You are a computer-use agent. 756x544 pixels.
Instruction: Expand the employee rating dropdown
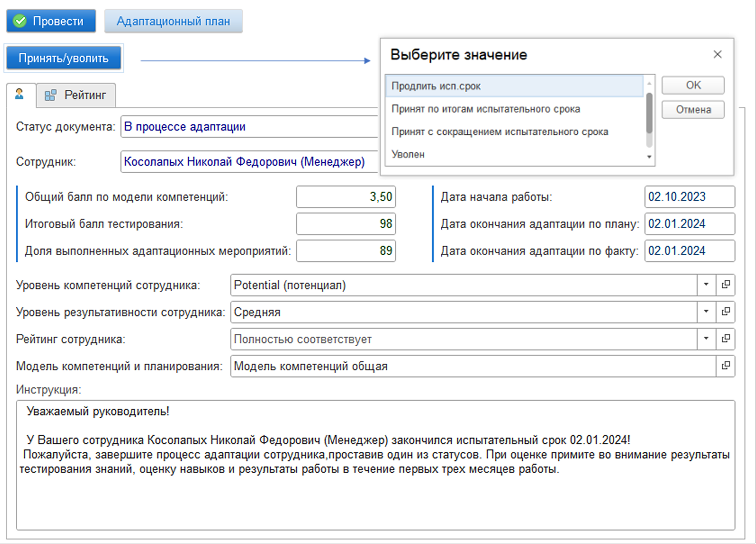tap(706, 339)
